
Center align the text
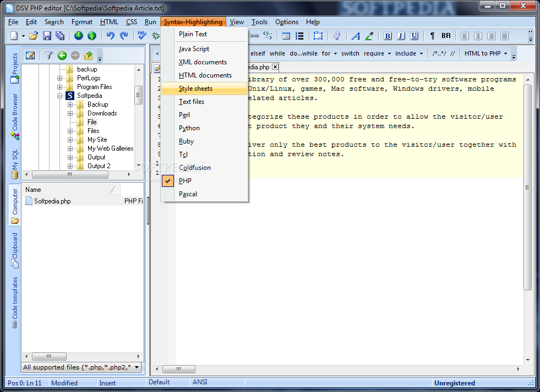(x=478, y=36)
